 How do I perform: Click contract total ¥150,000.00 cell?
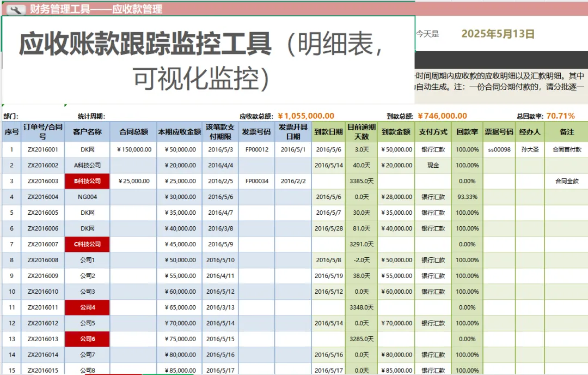133,149
